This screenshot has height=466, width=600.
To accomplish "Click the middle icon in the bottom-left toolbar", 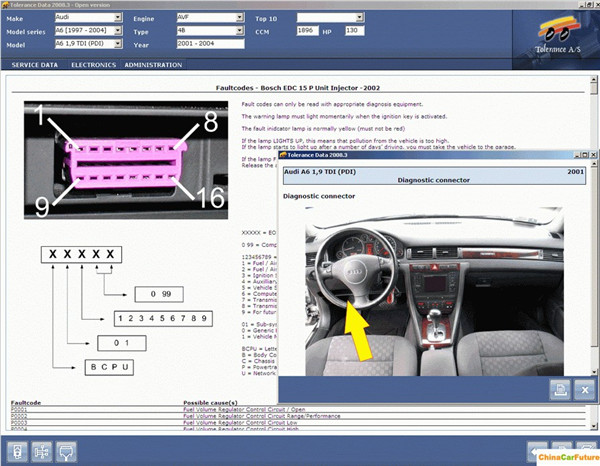I will 43,452.
